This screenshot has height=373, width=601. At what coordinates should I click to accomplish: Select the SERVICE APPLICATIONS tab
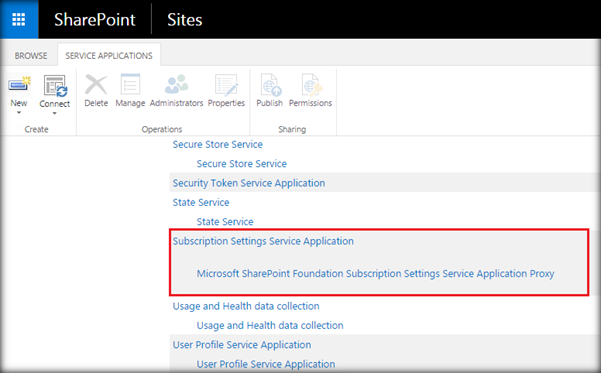[109, 56]
